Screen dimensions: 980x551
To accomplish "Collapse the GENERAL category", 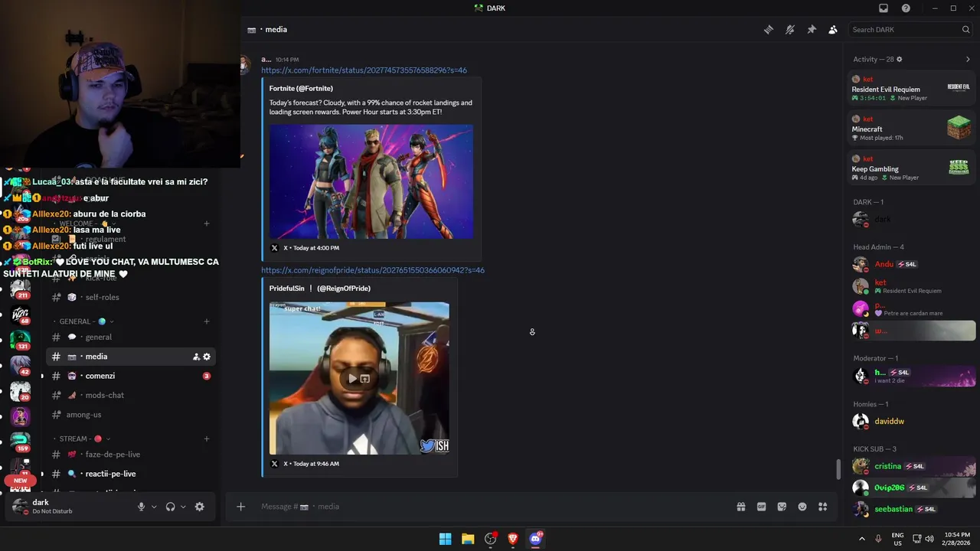I will [87, 321].
